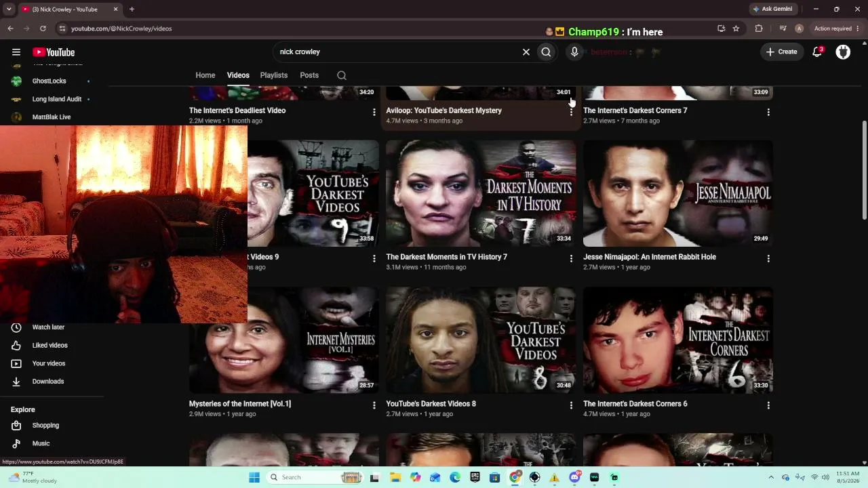Click the address bar URL
The width and height of the screenshot is (868, 488).
pyautogui.click(x=121, y=28)
